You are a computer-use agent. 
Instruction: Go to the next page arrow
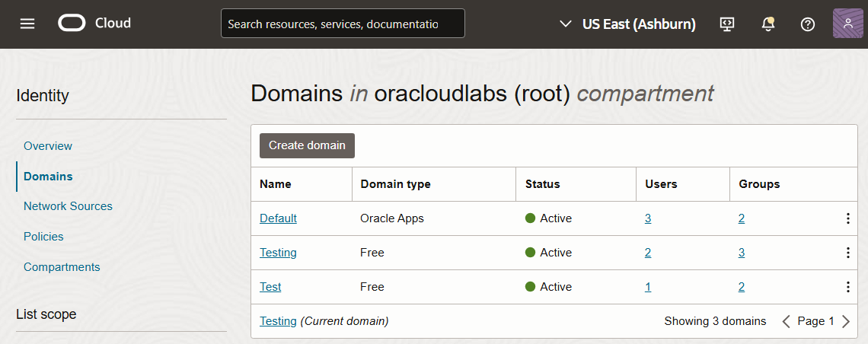tap(845, 321)
